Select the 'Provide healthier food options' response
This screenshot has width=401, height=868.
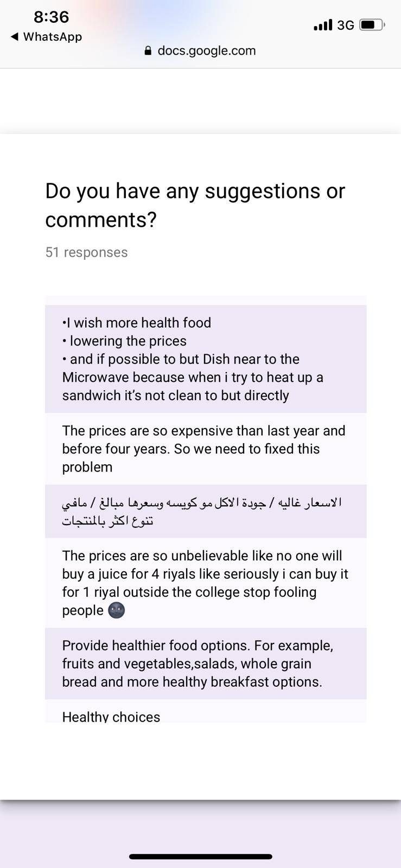coord(206,663)
